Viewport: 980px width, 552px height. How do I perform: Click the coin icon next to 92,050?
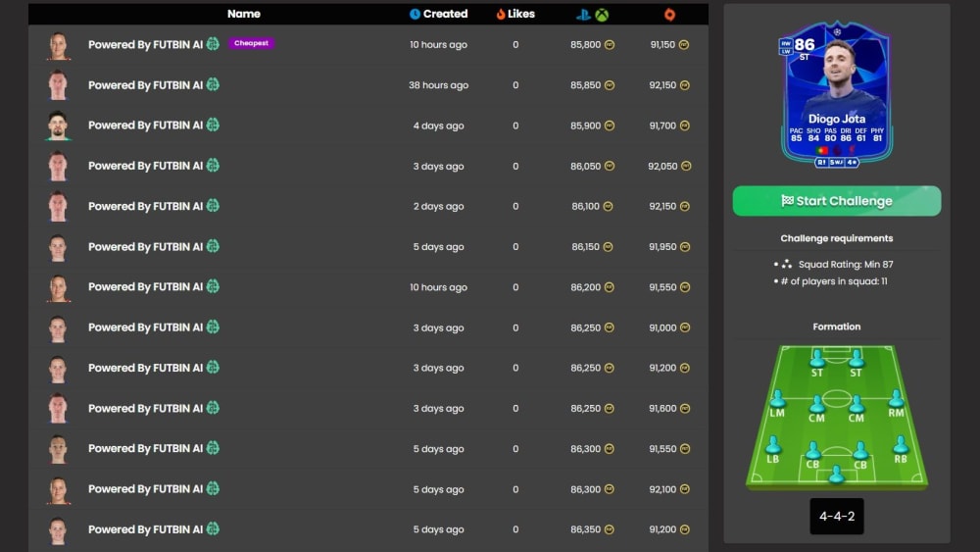click(x=686, y=167)
